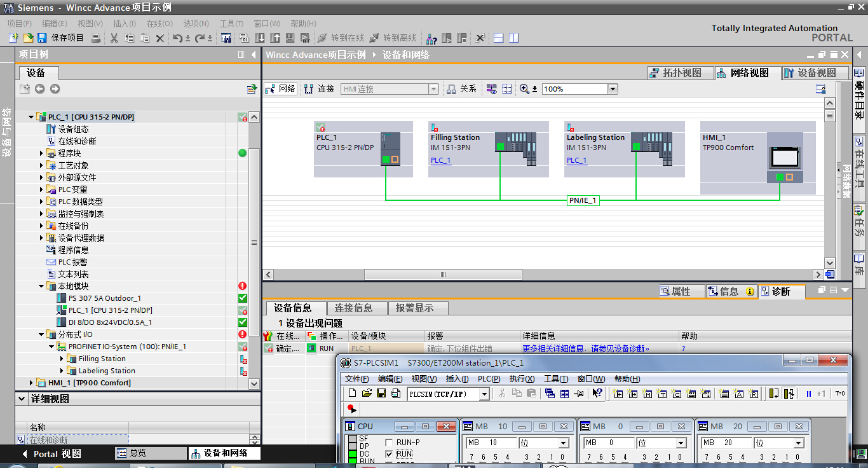Expand the 程序块 (Program blocks) tree node
868x468 pixels.
42,153
